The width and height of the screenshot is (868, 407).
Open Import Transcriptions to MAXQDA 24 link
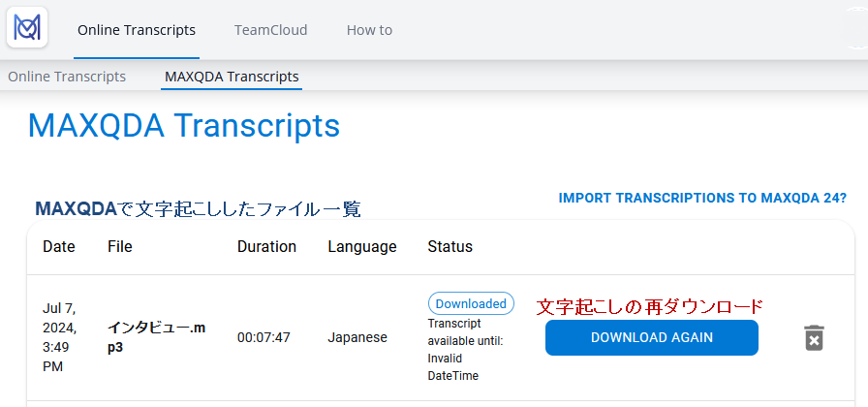702,198
